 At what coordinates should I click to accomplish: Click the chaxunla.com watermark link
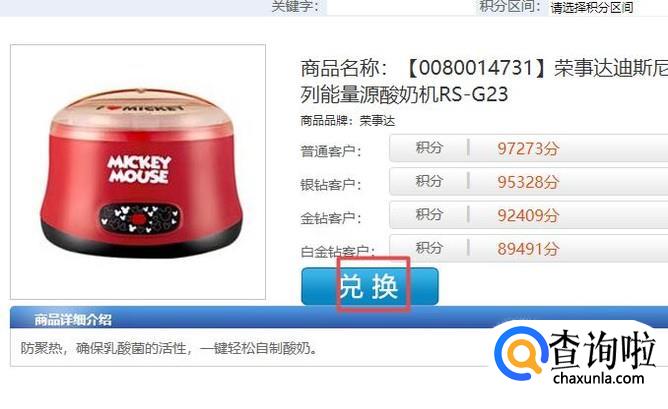pos(598,378)
